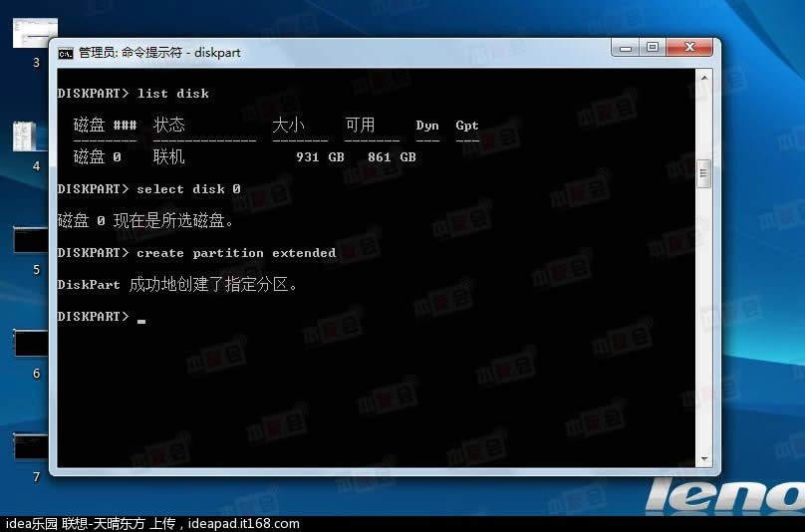This screenshot has height=532, width=805.
Task: Click the 'list disk' command line
Action: click(x=172, y=94)
